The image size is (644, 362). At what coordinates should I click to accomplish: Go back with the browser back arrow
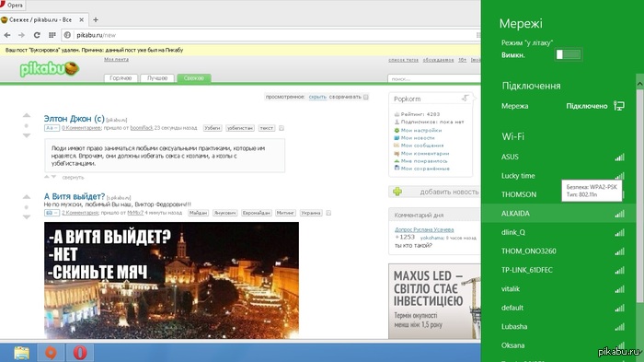pos(7,35)
